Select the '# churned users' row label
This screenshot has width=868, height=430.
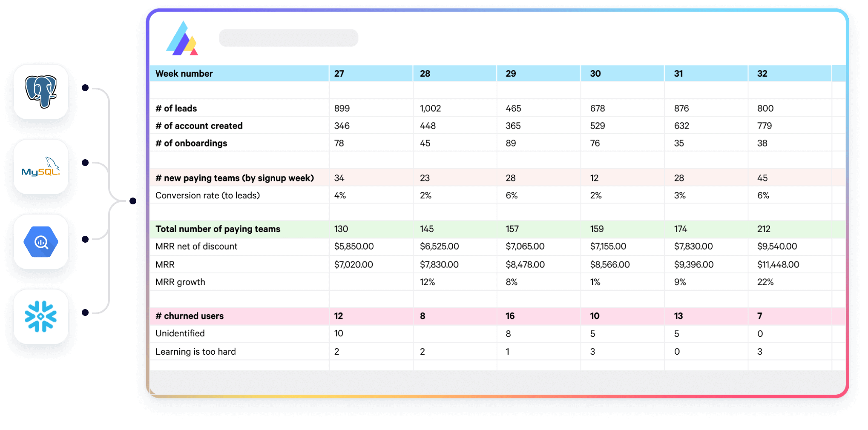[x=190, y=316]
